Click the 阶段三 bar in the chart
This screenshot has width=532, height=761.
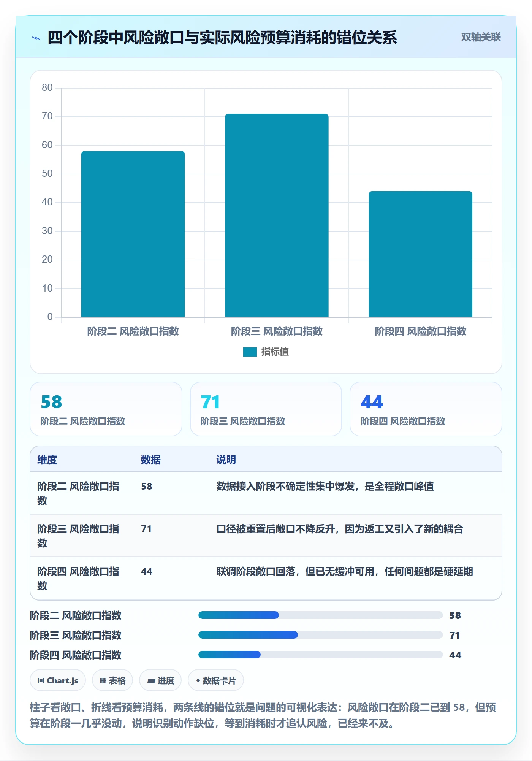[277, 216]
